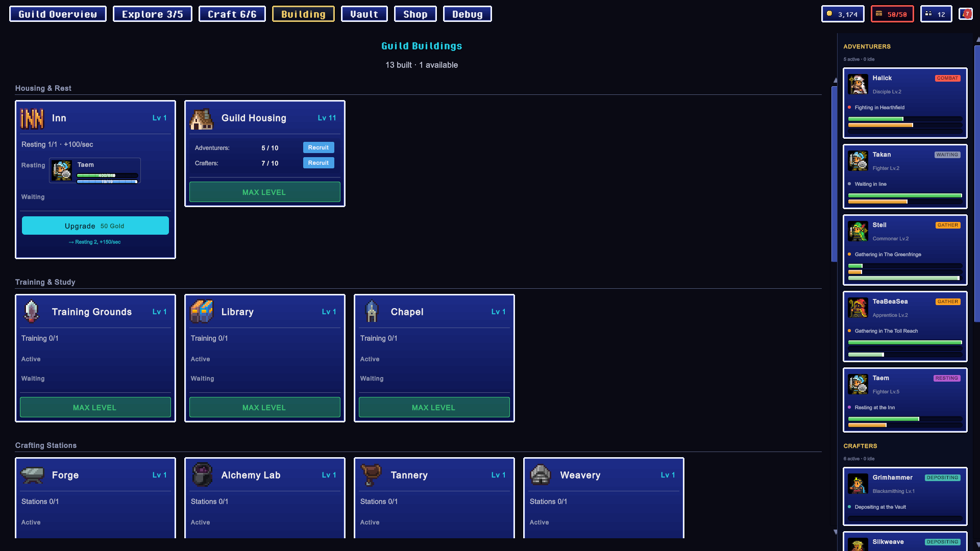Click the population counter showing 12
The height and width of the screenshot is (551, 980).
click(x=936, y=14)
